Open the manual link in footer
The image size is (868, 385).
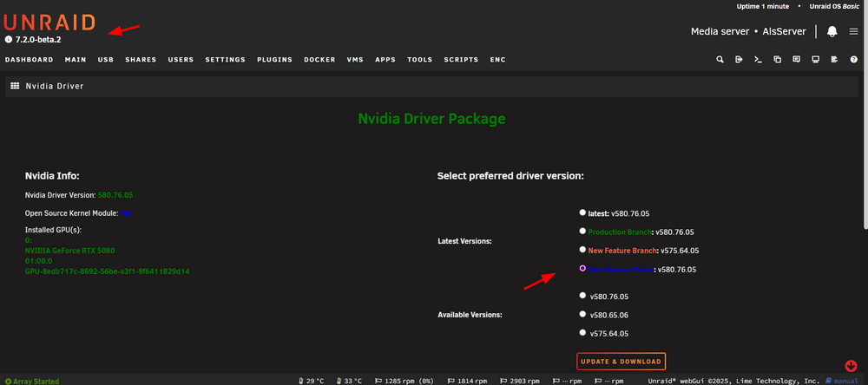click(x=844, y=381)
